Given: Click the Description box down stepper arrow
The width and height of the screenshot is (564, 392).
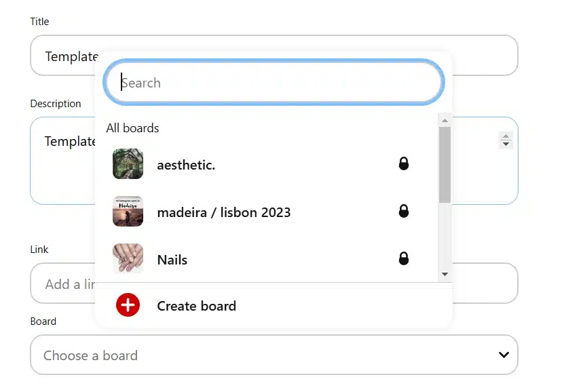Looking at the screenshot, I should [506, 144].
